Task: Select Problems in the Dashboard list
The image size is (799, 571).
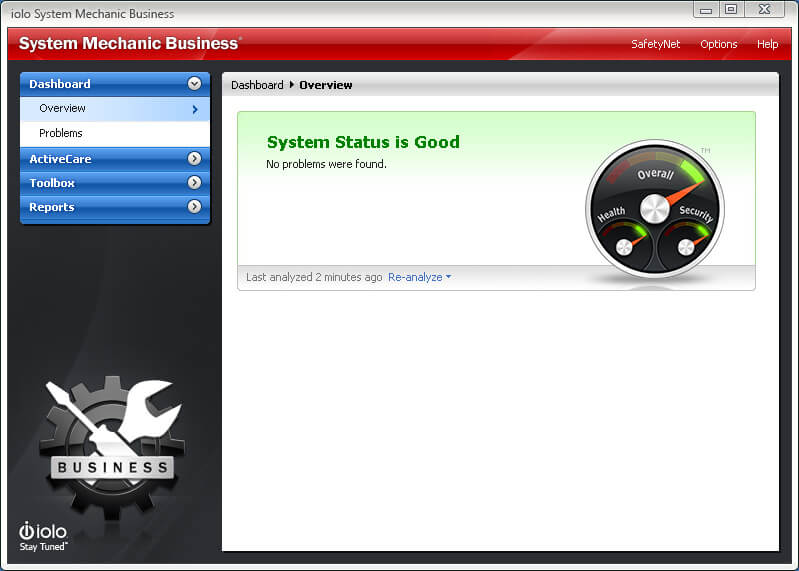Action: tap(61, 133)
